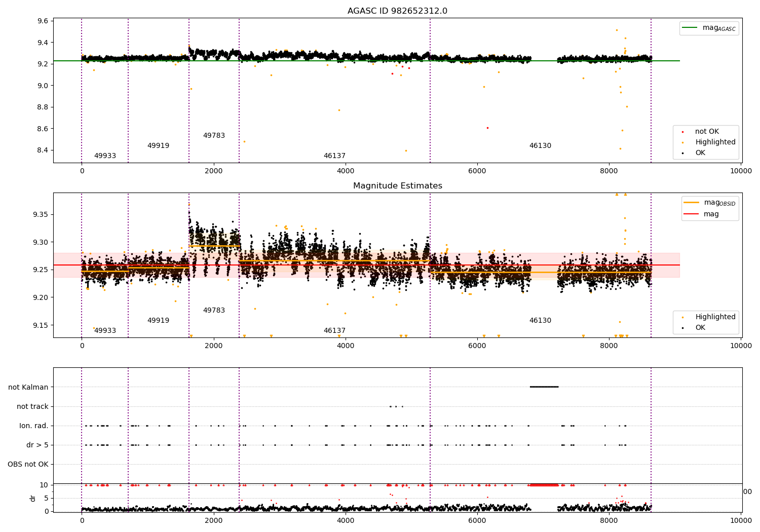Click OBSID label 49783 in Magnitude Estimates plot
This screenshot has height=532, width=760.
coord(214,311)
